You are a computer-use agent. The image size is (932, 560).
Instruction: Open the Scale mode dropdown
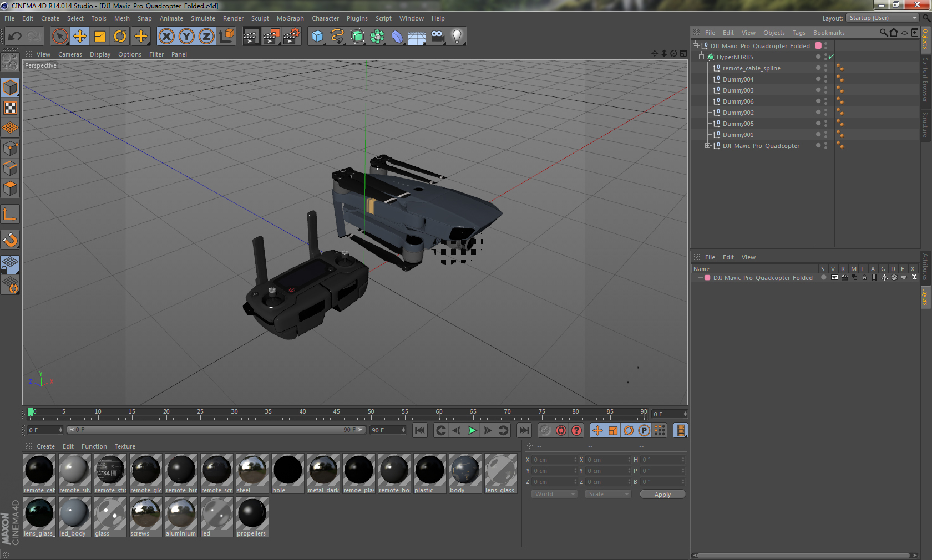[x=608, y=494]
